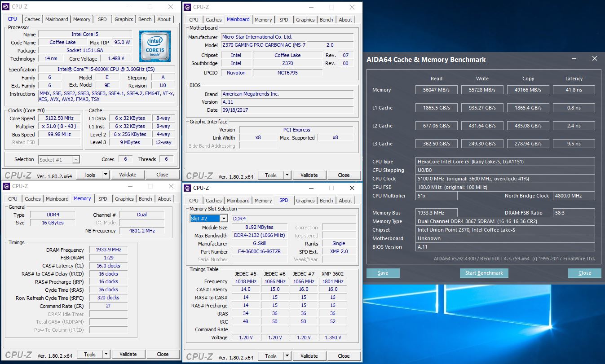Open About tab in SPD window
The width and height of the screenshot is (605, 364).
point(345,201)
